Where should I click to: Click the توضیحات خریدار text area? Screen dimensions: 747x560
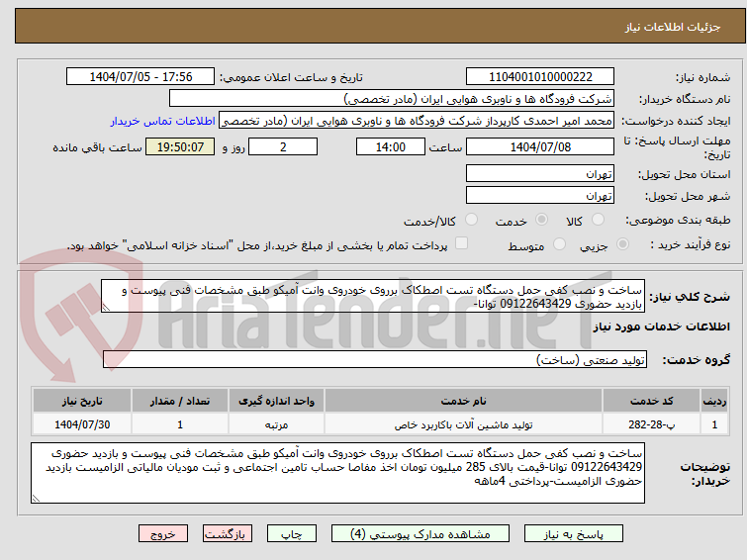pyautogui.click(x=337, y=473)
